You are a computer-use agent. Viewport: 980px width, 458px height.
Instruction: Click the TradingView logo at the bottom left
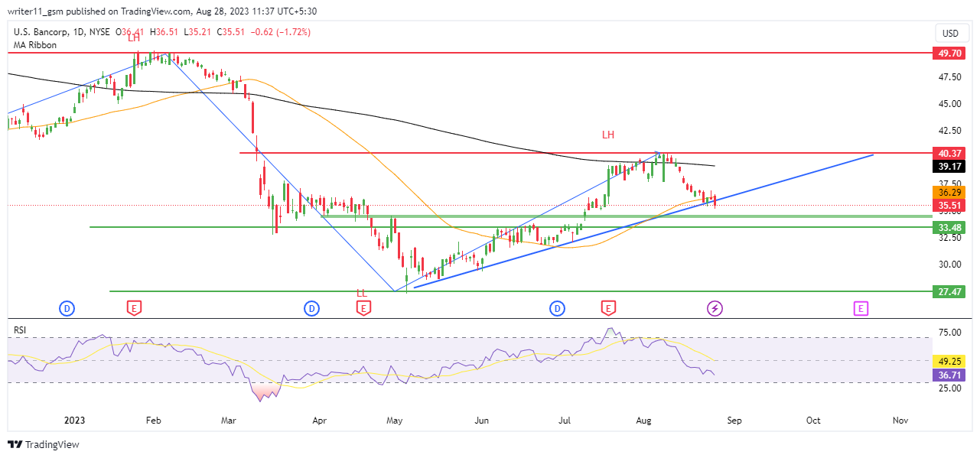(x=44, y=444)
